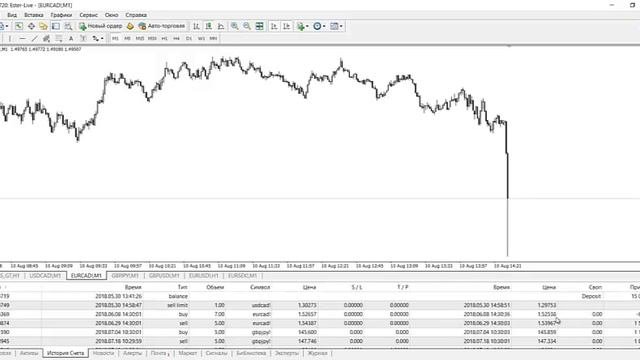
Task: Select the arrows drawing tool
Action: 96,38
